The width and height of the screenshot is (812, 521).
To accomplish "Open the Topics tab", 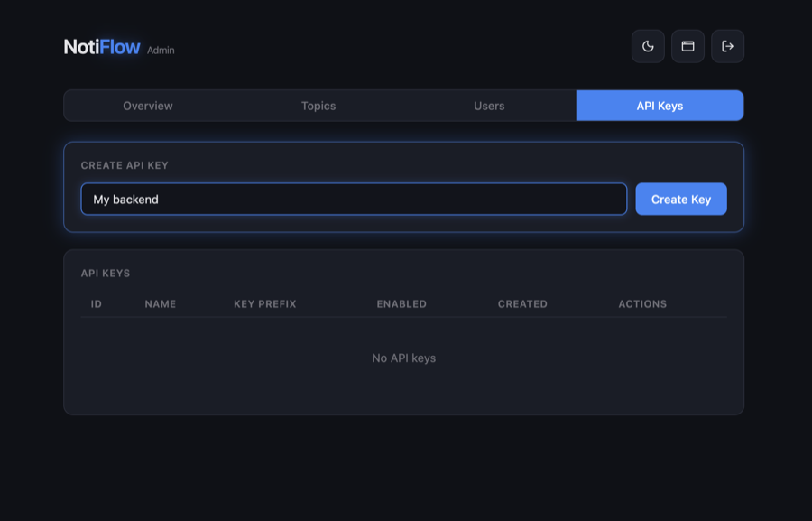I will coord(318,106).
